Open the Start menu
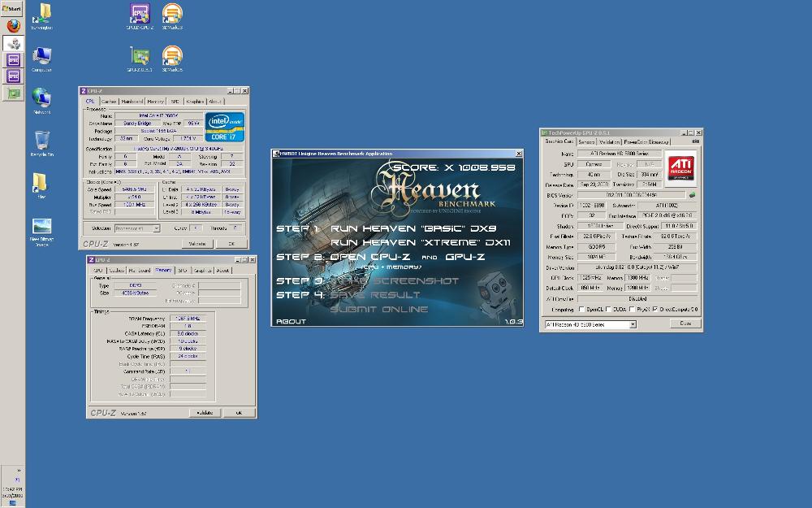 click(x=12, y=8)
